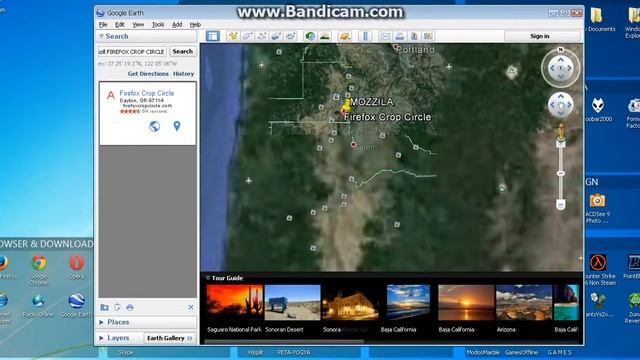
Task: Toggle historical imagery clock icon
Action: pos(310,36)
